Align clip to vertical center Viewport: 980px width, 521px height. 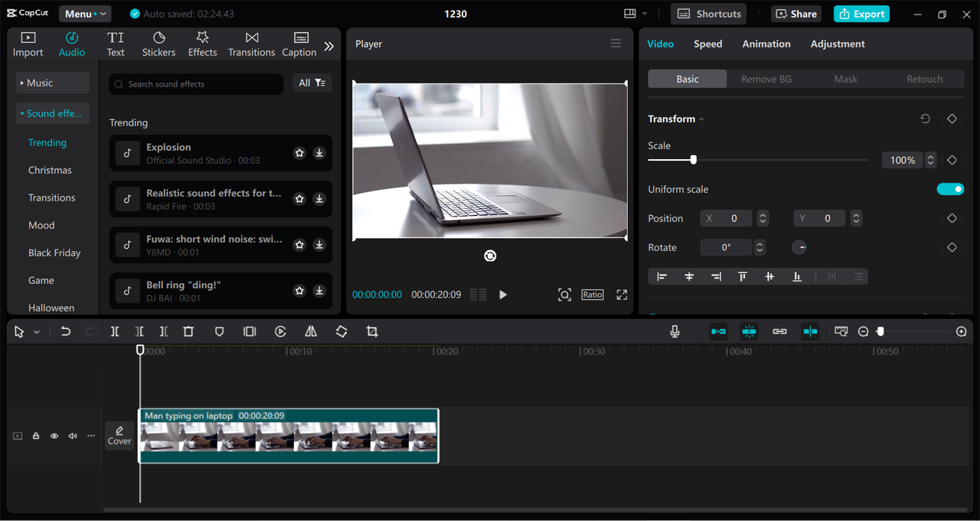tap(769, 276)
